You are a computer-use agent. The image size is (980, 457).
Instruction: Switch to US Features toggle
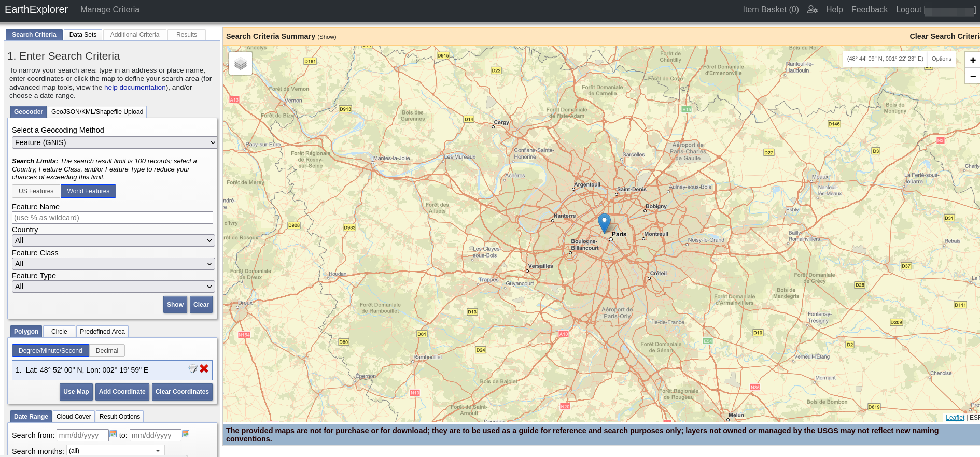point(36,191)
